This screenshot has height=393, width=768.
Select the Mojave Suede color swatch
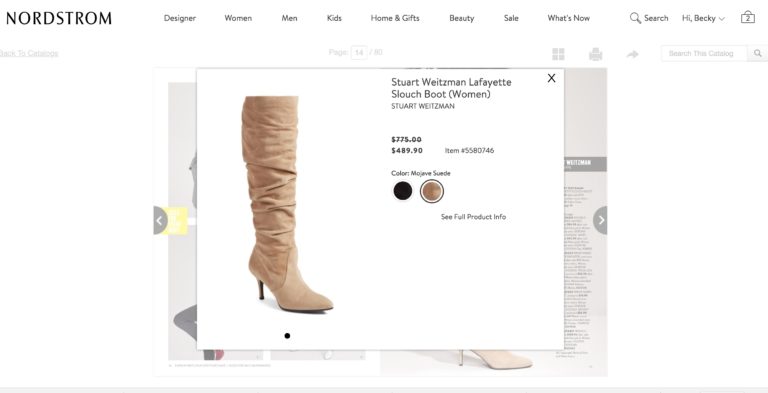(x=432, y=191)
